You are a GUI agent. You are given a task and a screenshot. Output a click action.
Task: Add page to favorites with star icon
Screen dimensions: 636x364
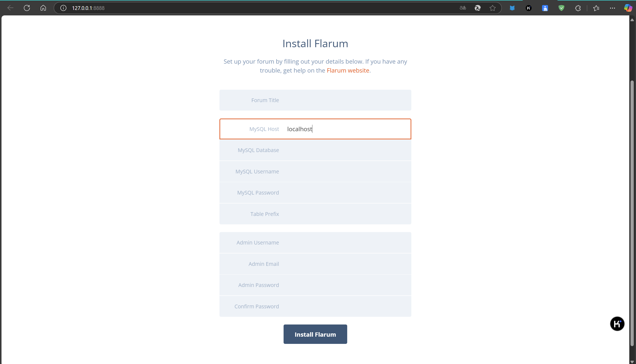coord(493,8)
